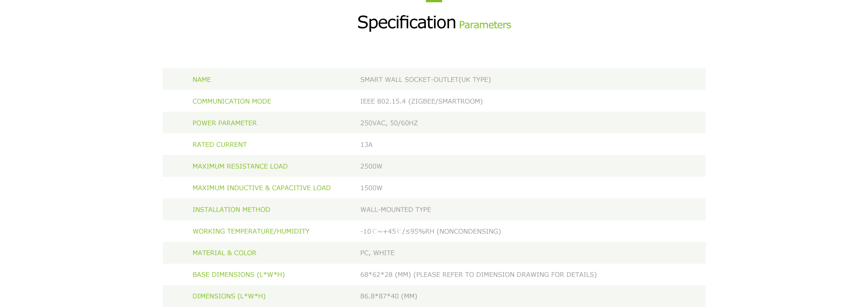Click the green Parameters subtitle
The image size is (868, 307).
click(x=485, y=25)
